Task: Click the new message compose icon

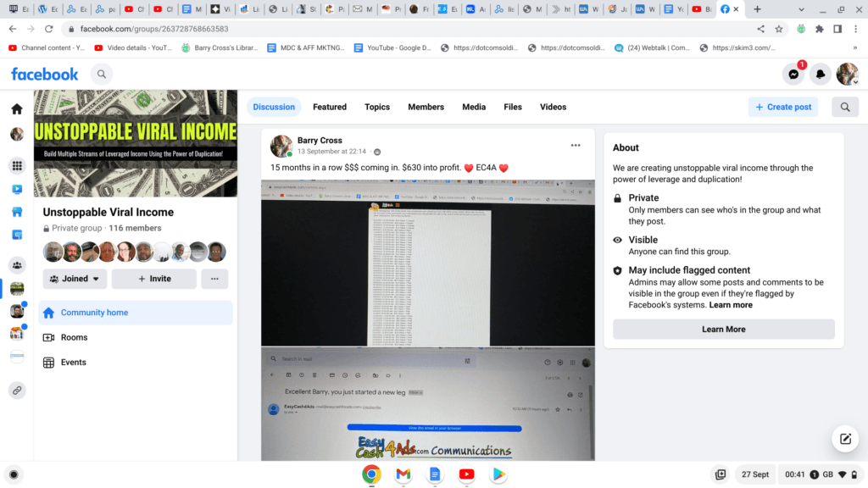Action: coord(845,439)
